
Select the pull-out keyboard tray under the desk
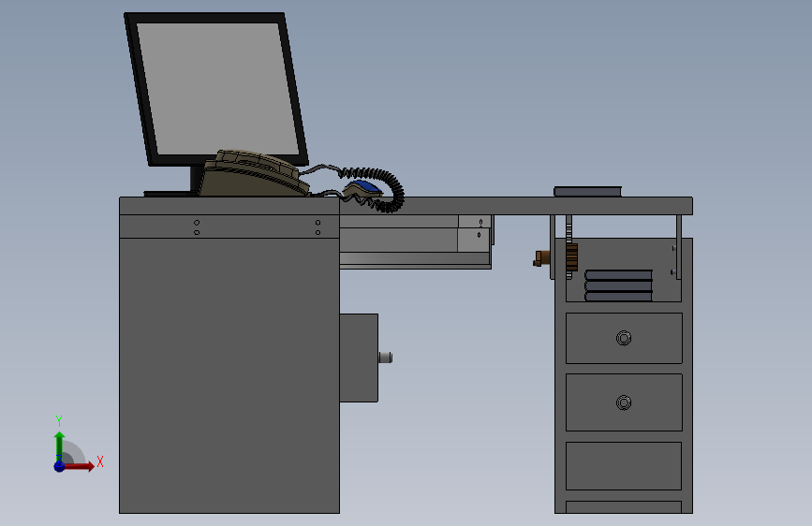click(x=415, y=241)
